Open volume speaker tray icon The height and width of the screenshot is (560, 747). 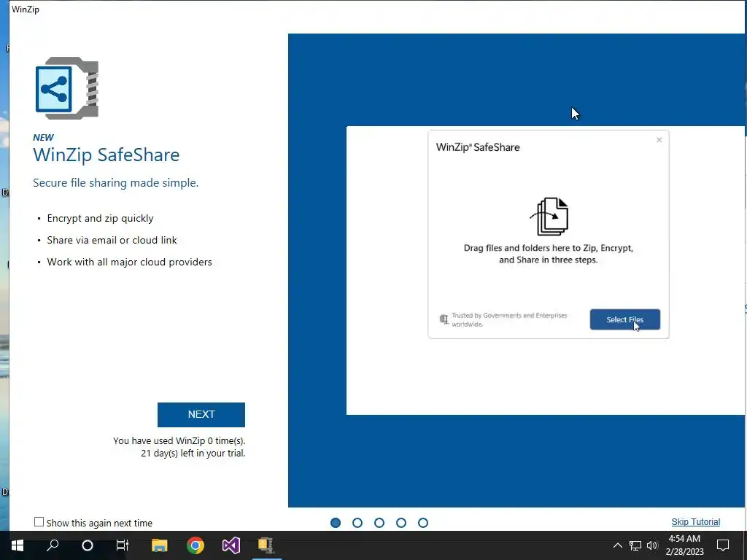652,545
